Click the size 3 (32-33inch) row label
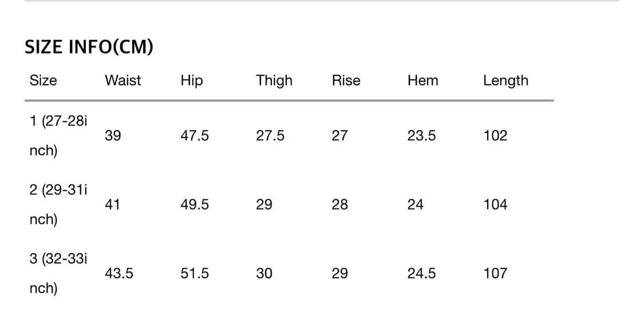 pos(58,273)
